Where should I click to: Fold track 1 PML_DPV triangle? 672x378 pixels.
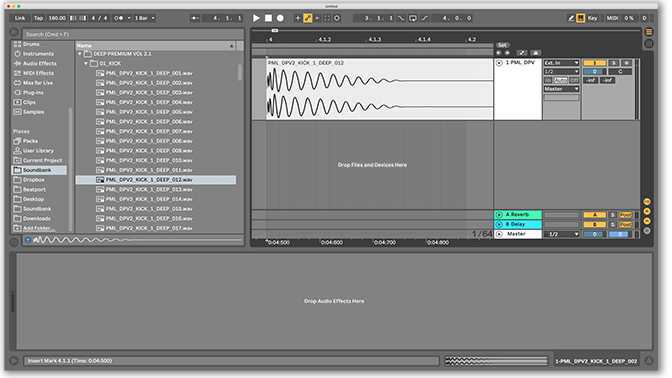pos(499,63)
